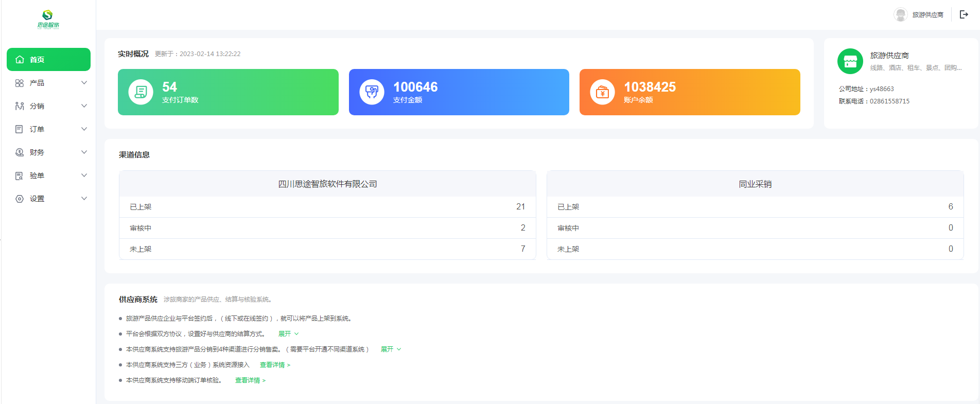
Task: Click the 思途智旅 logo
Action: 48,19
